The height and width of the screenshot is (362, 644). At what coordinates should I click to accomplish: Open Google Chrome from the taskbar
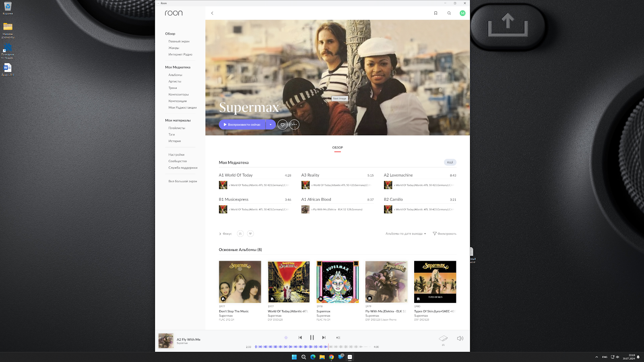tap(331, 357)
